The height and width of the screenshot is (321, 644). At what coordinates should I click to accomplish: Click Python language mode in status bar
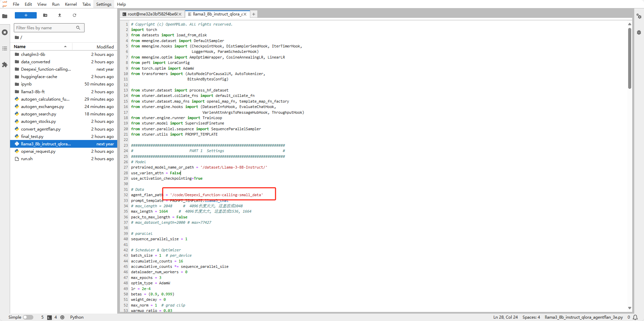pyautogui.click(x=77, y=317)
